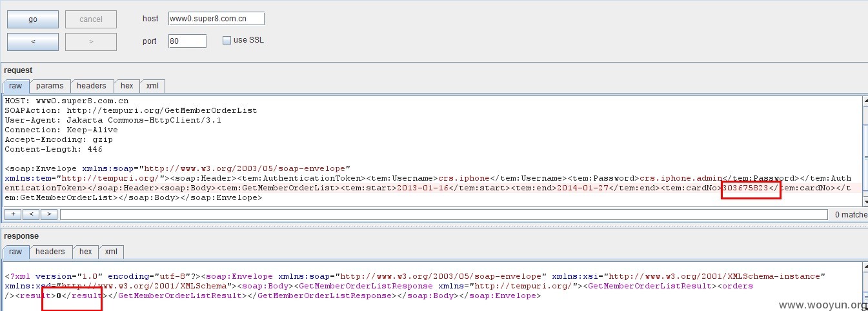Click the cancel button
The height and width of the screenshot is (311, 868).
91,19
